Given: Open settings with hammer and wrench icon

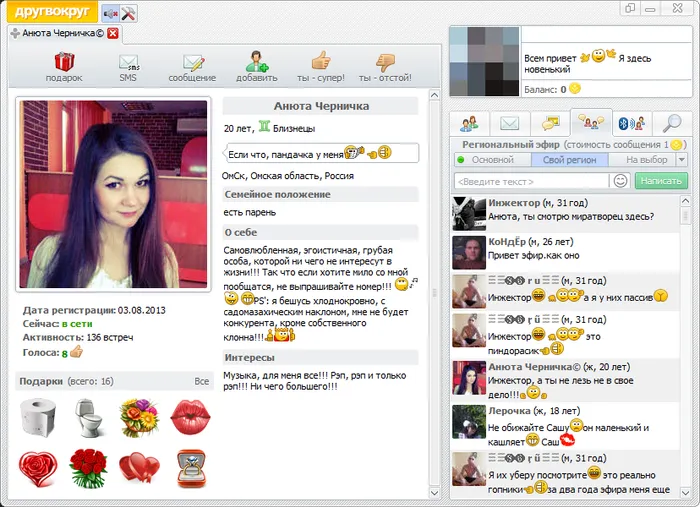Looking at the screenshot, I should click(129, 14).
